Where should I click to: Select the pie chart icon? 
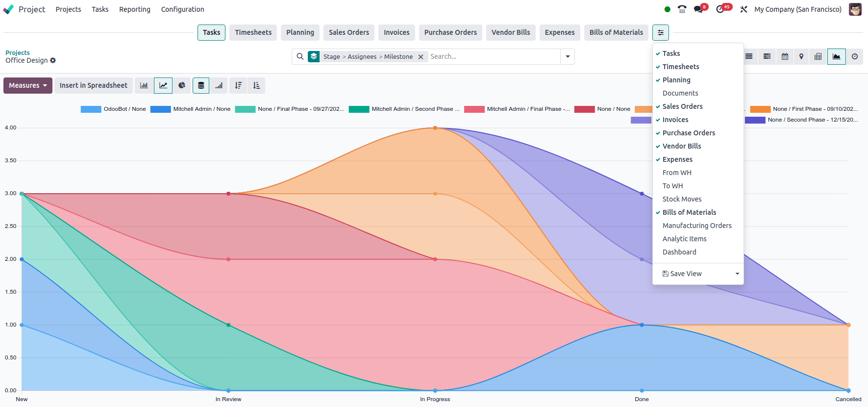coord(182,85)
